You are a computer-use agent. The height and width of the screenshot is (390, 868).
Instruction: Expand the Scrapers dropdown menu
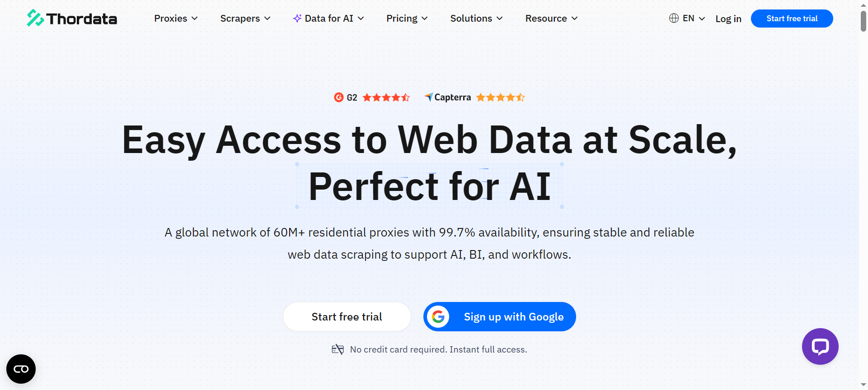point(245,19)
